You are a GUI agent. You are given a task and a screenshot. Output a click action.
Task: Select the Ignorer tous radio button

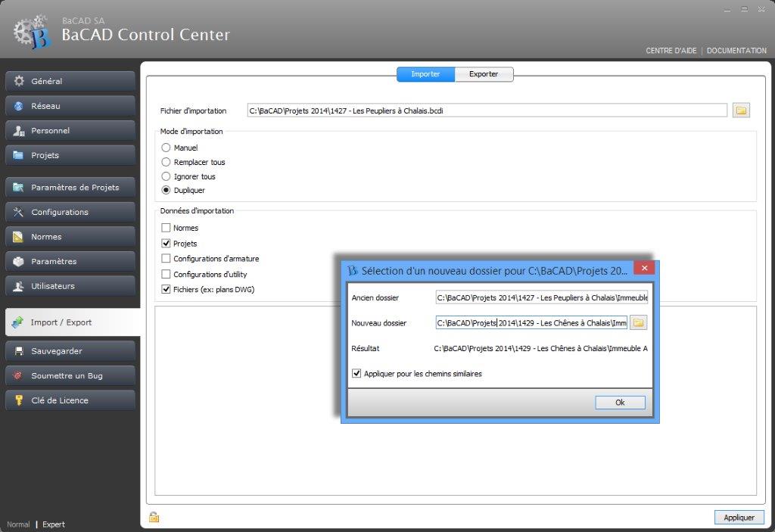click(166, 176)
